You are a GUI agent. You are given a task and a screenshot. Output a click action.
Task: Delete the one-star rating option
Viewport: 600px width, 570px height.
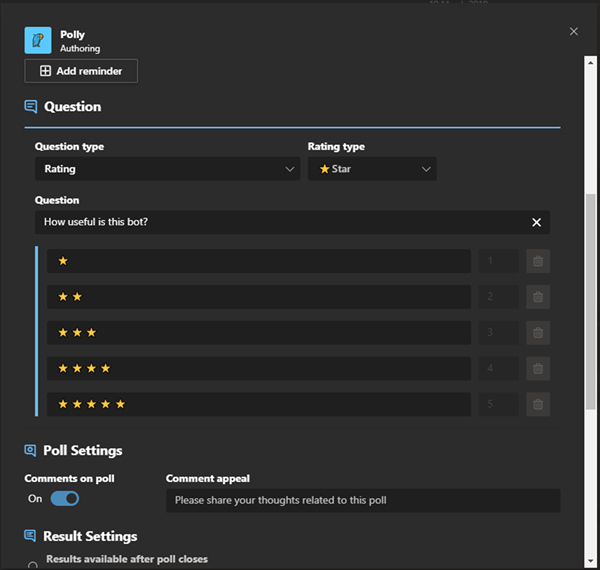538,261
